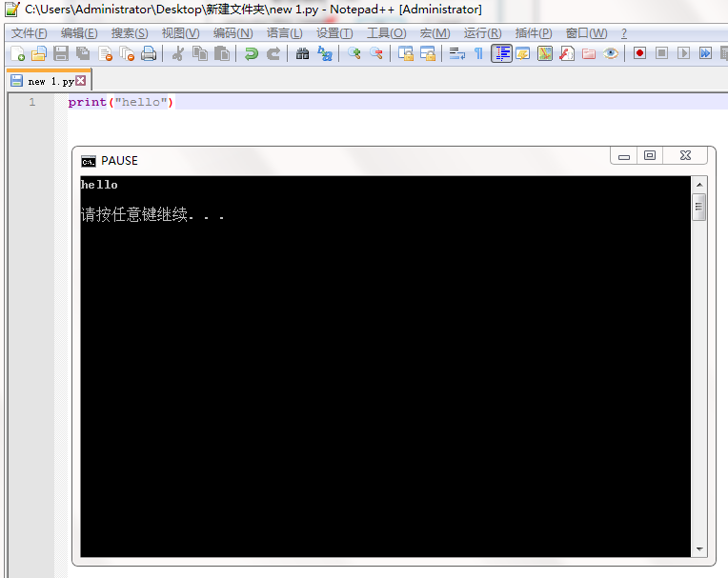Viewport: 728px width, 578px height.
Task: Cut selection using the scissors icon
Action: click(177, 54)
